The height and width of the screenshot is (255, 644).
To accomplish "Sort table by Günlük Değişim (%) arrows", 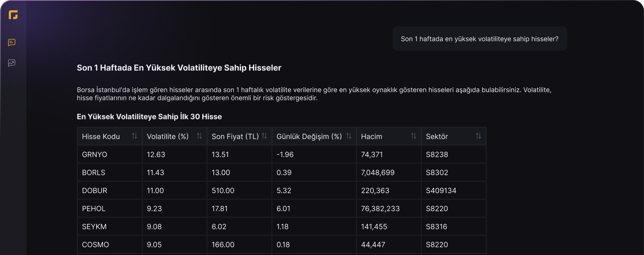I will 349,136.
